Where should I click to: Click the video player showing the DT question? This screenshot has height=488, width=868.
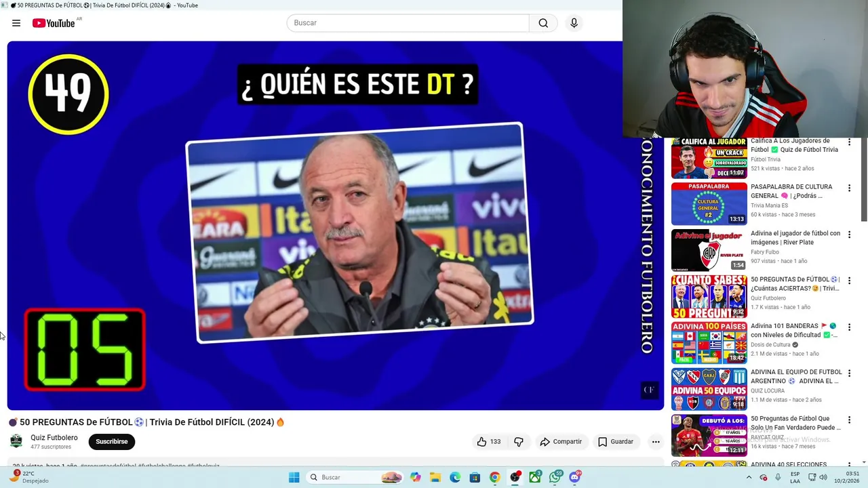pyautogui.click(x=335, y=226)
